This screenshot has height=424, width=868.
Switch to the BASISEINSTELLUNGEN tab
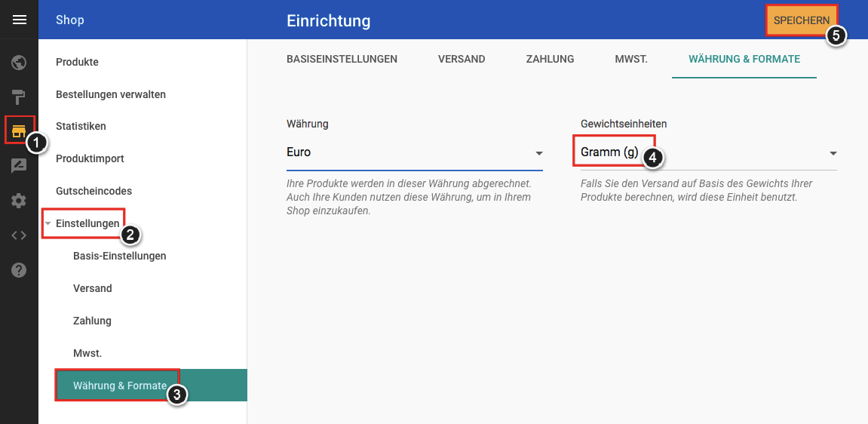[342, 59]
